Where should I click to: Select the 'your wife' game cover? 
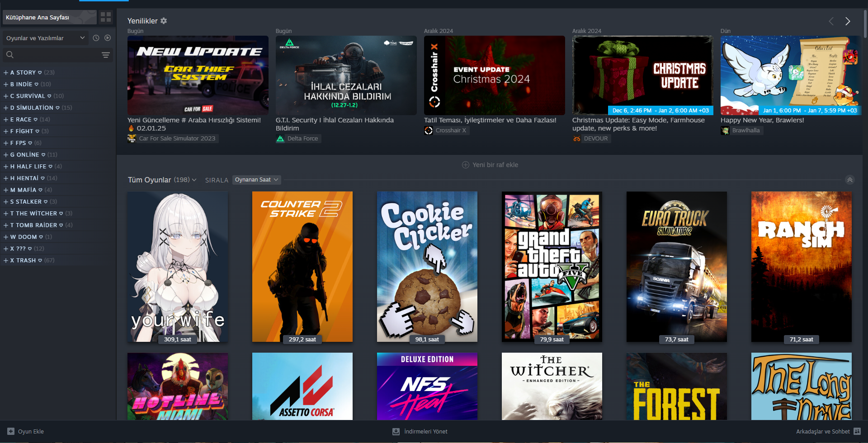(x=178, y=266)
